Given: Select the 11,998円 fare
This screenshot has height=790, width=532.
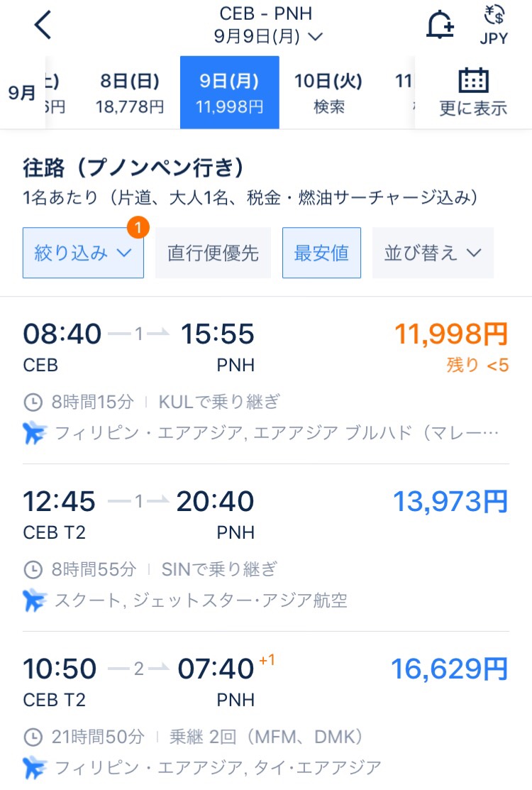Looking at the screenshot, I should click(x=450, y=333).
